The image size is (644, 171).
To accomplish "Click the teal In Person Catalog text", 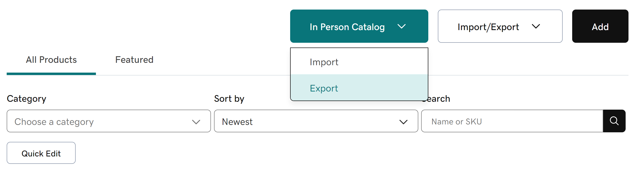I will point(347,27).
